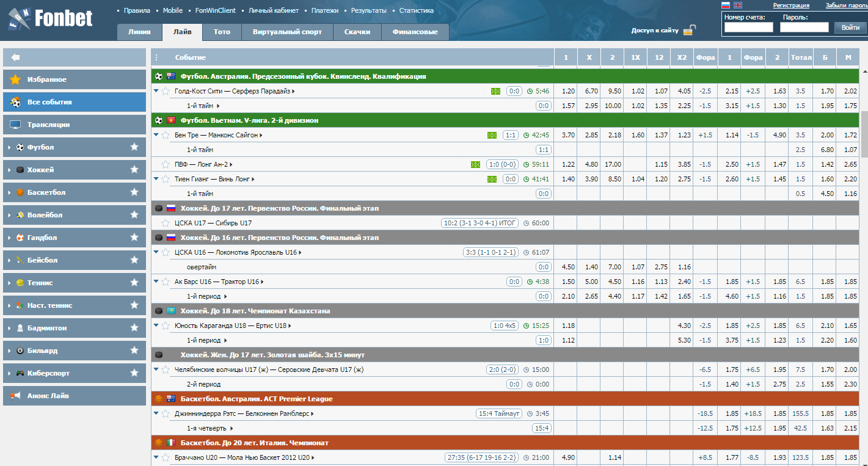Switch to the Финансовые tab

(415, 32)
